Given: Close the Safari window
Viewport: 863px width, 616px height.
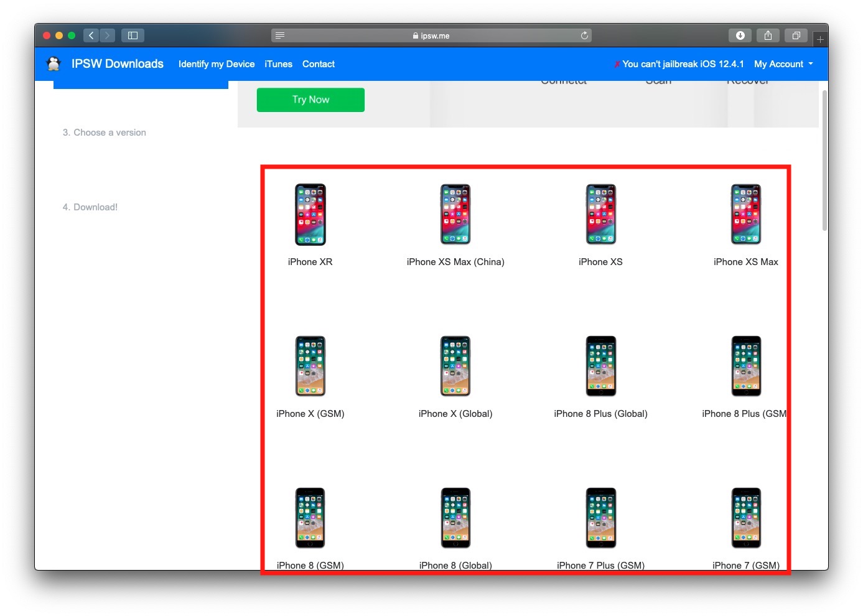Looking at the screenshot, I should pos(47,35).
